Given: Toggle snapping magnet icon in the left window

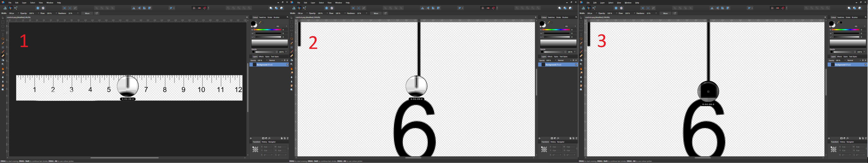Looking at the screenshot, I should pyautogui.click(x=204, y=8).
